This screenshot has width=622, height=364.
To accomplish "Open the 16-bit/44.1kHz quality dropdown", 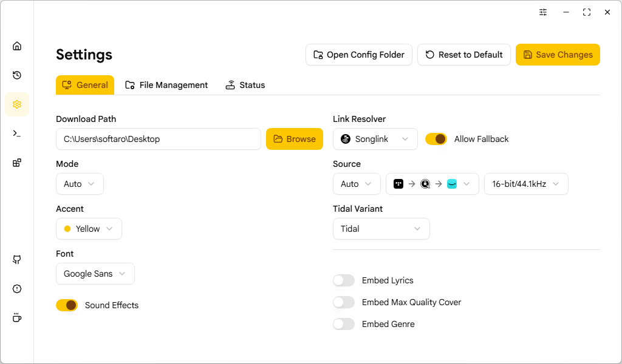I will (525, 184).
